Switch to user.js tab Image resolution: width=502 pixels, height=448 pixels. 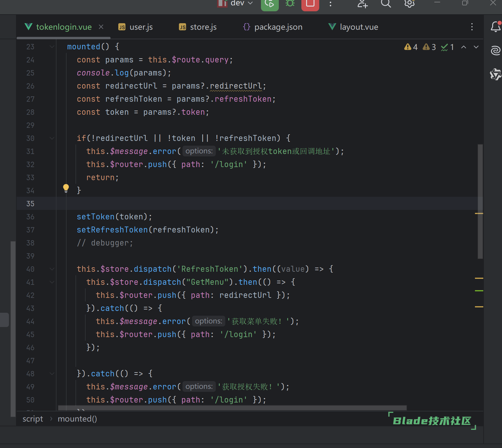[136, 27]
